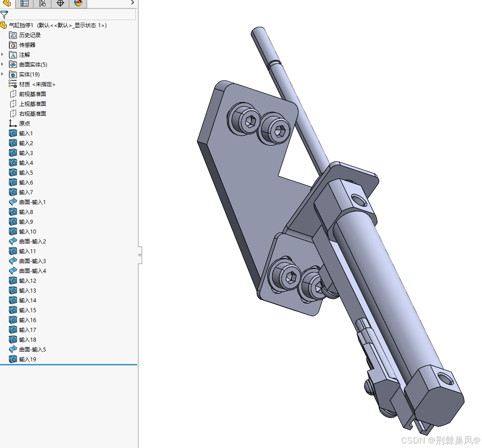Viewport: 482px width, 448px height.
Task: Select the 传感器 text label
Action: 27,45
